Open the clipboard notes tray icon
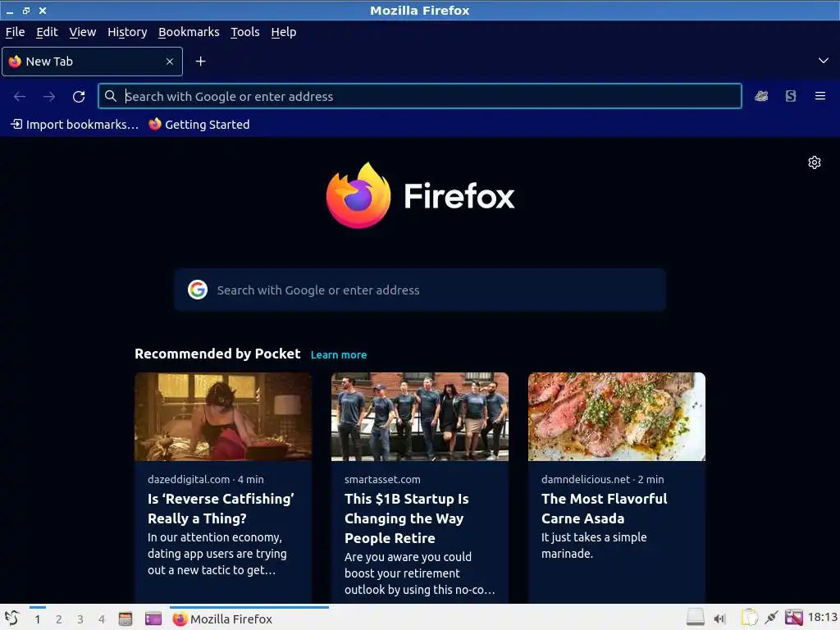Image resolution: width=840 pixels, height=630 pixels. point(749,618)
